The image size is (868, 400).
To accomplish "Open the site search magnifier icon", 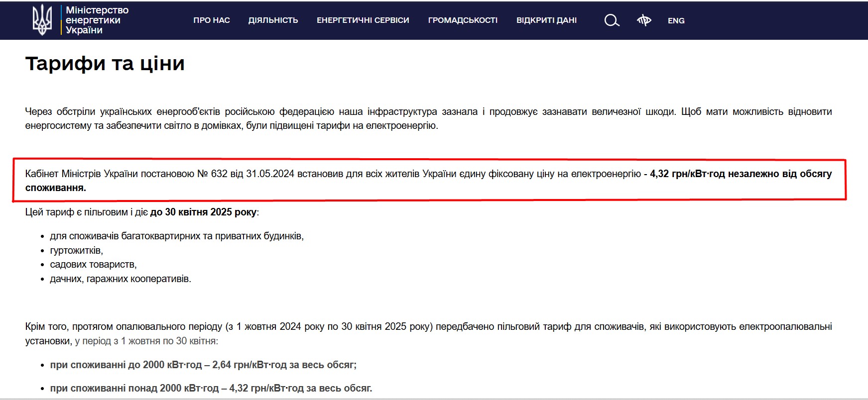I will click(612, 20).
